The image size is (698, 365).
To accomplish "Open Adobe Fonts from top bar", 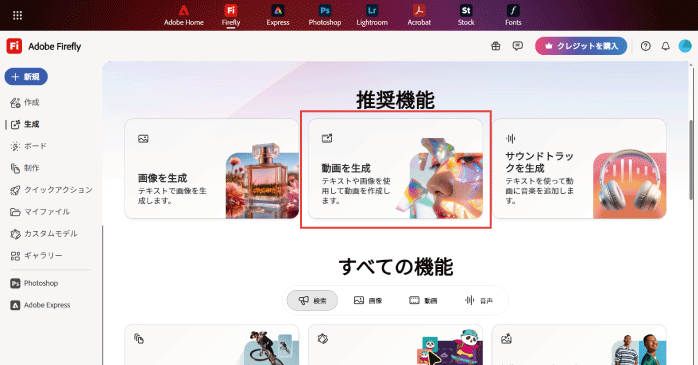I will 513,16.
